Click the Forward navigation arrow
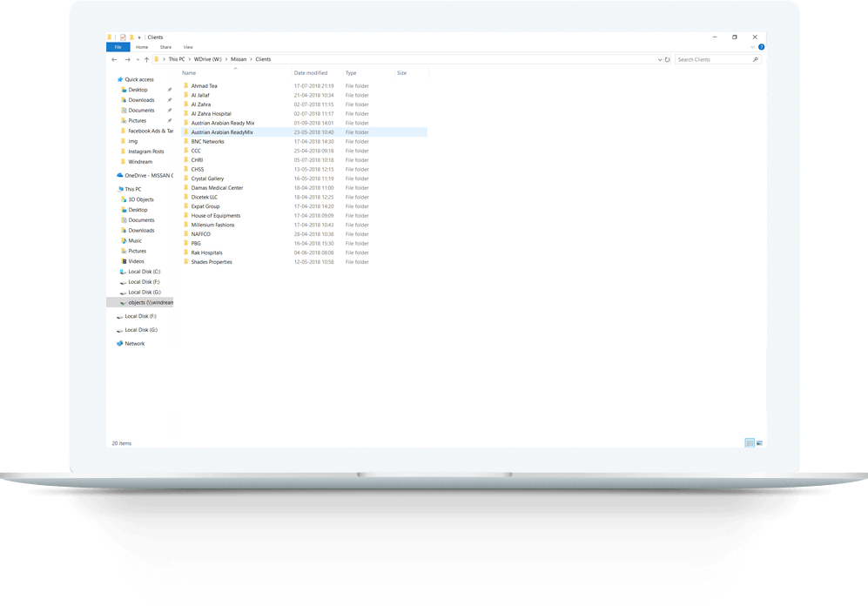868x606 pixels. coord(128,60)
